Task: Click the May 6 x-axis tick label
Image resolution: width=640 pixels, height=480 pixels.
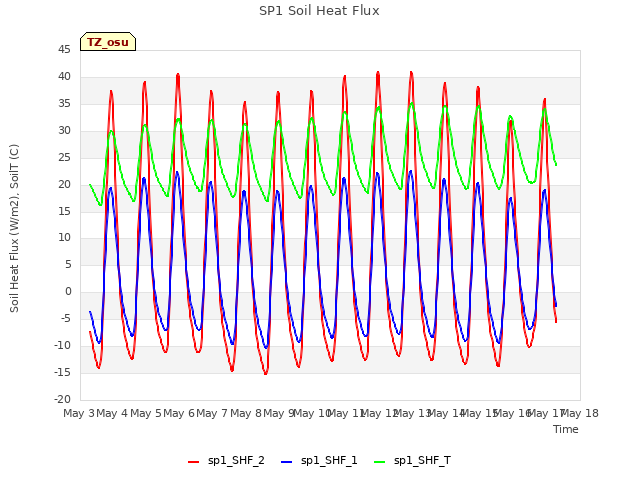Action: pyautogui.click(x=179, y=413)
